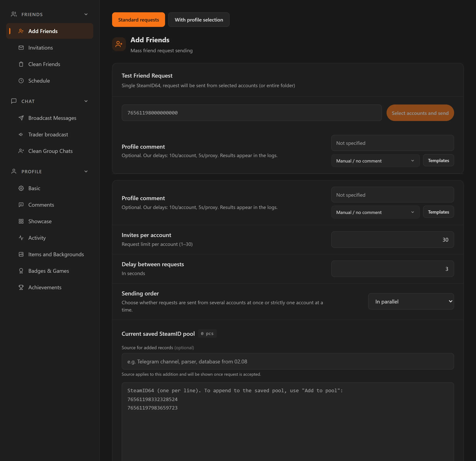476x461 pixels.
Task: Click the SteamID64 list text area
Action: click(288, 422)
